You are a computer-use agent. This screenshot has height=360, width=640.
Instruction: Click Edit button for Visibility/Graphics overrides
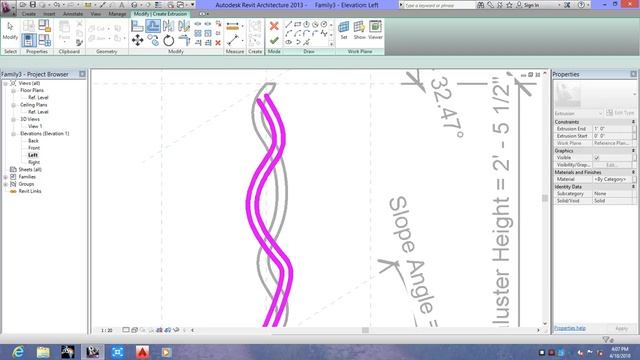pyautogui.click(x=611, y=165)
